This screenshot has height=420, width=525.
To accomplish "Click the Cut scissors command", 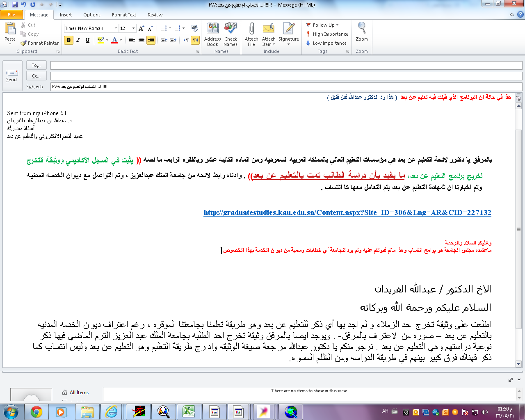I will click(x=28, y=25).
